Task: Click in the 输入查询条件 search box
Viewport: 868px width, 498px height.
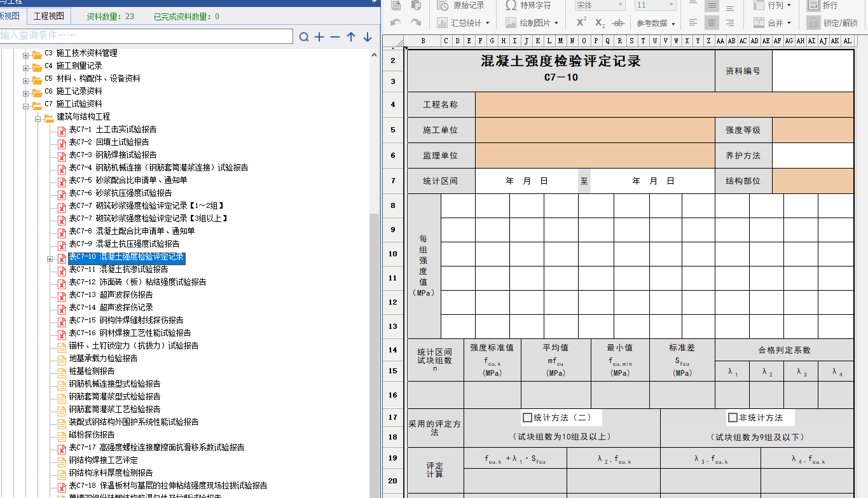Action: tap(146, 36)
